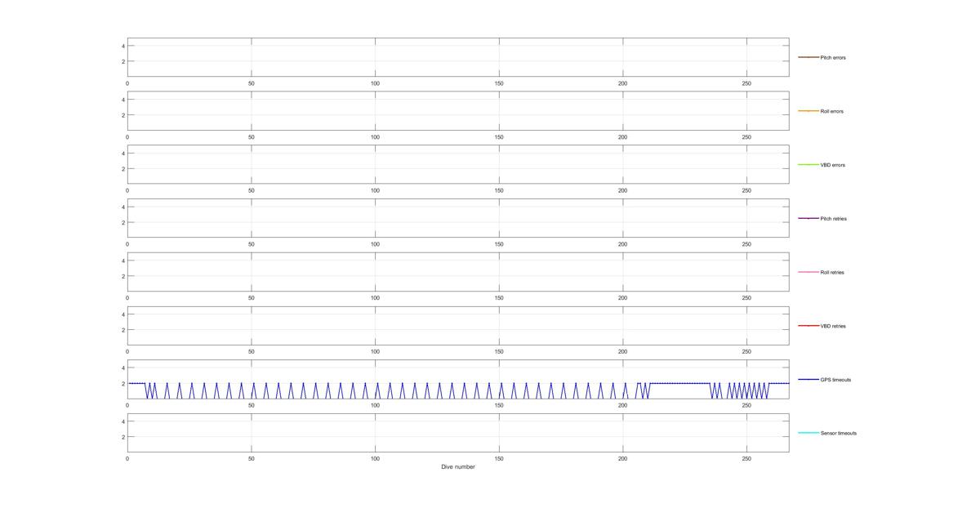The width and height of the screenshot is (980, 508).
Task: Click the 150 tick below Sensor timeouts plot
Action: [x=499, y=459]
